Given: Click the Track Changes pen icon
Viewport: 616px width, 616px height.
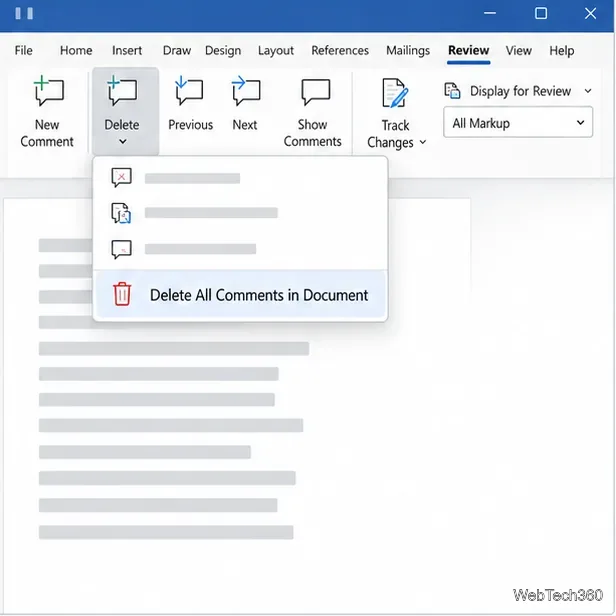Looking at the screenshot, I should click(395, 93).
